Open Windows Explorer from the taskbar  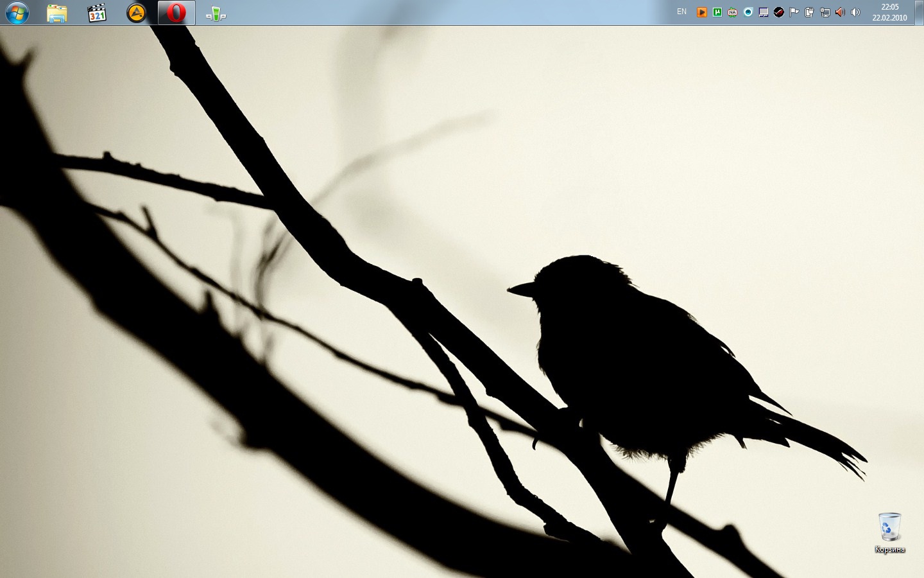point(57,13)
